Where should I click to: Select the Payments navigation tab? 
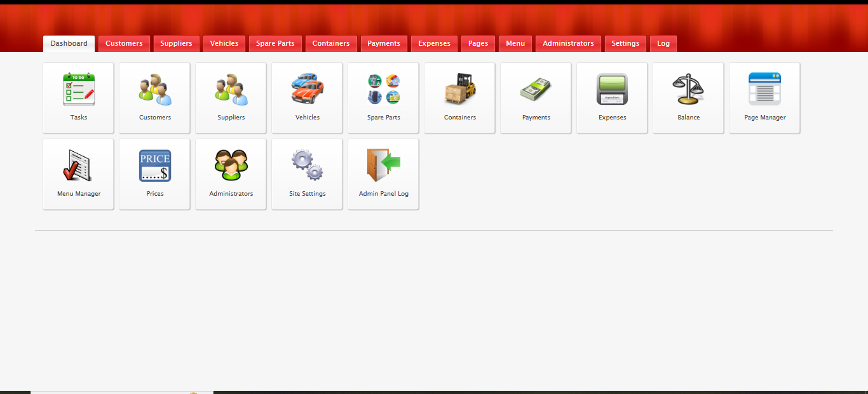(384, 44)
